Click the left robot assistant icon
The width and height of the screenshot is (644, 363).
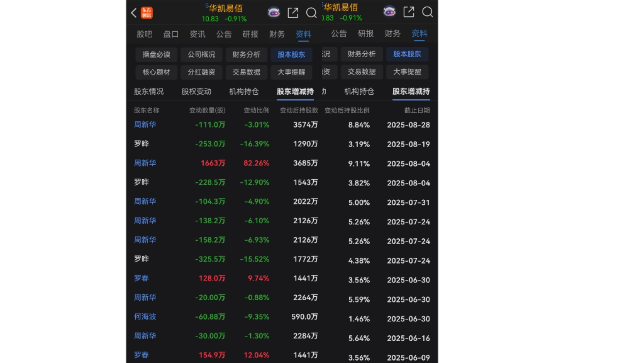(x=274, y=13)
